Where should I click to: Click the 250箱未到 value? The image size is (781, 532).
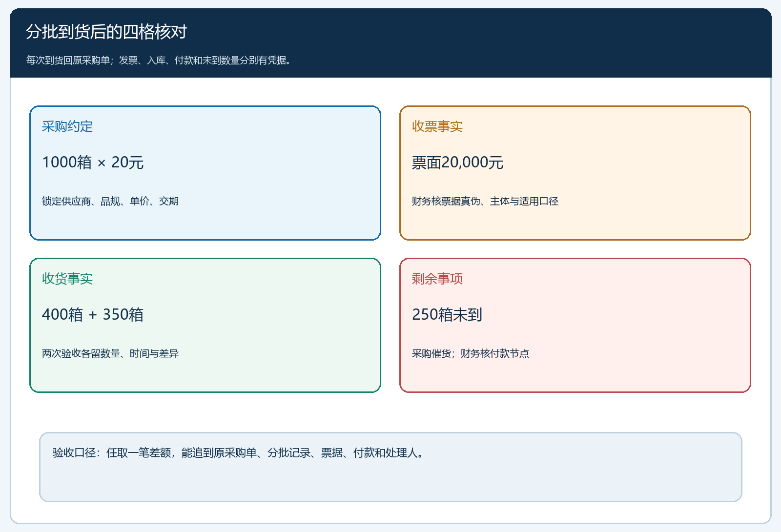click(447, 314)
